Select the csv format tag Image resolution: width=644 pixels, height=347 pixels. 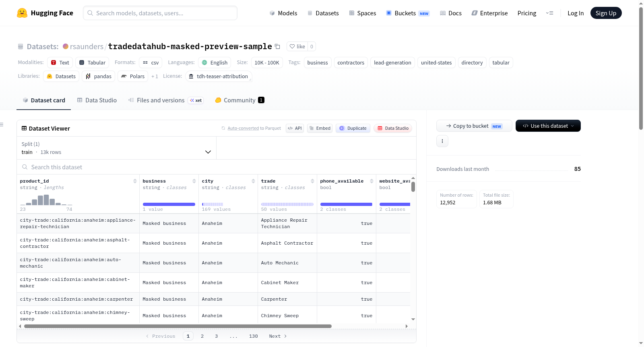[x=151, y=62]
